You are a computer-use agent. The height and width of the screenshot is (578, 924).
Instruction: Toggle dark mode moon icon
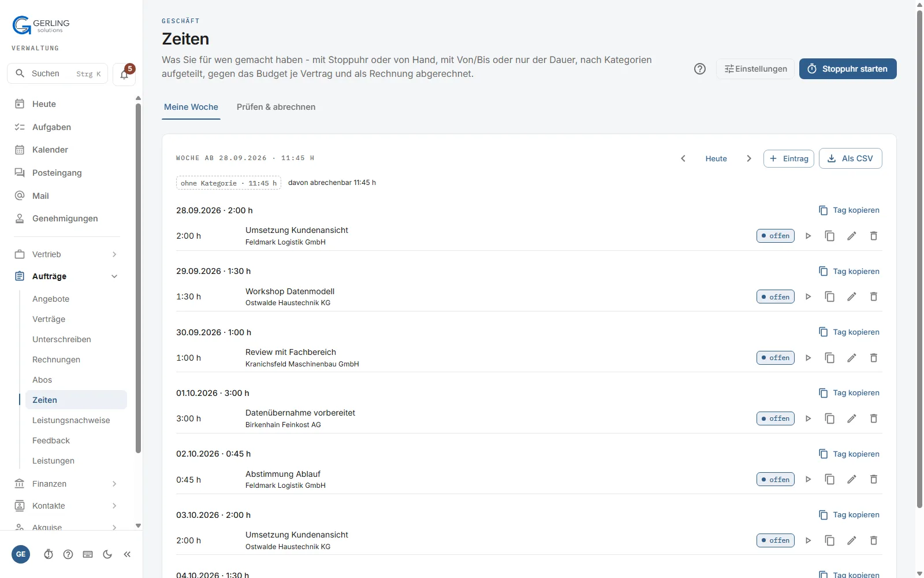pyautogui.click(x=107, y=554)
